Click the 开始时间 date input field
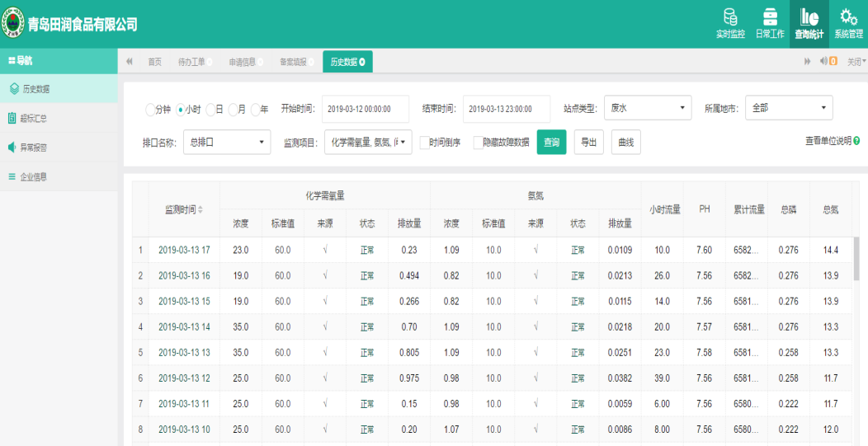This screenshot has height=446, width=868. (366, 109)
